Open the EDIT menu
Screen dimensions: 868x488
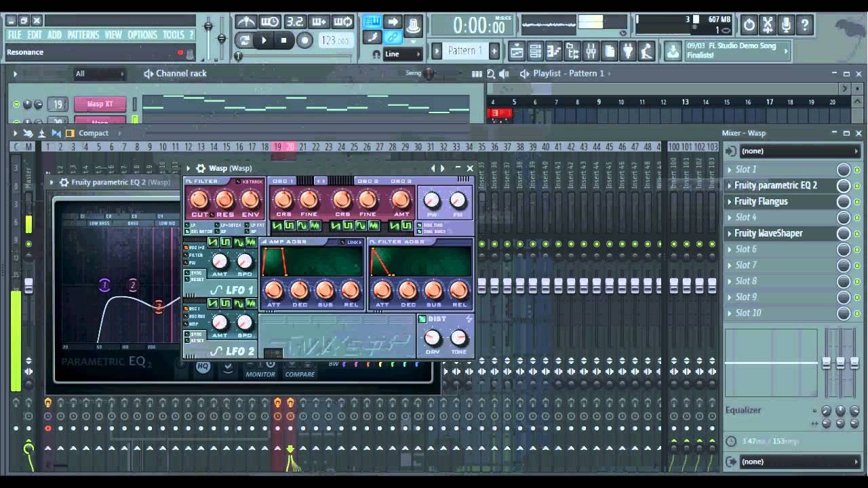click(35, 35)
